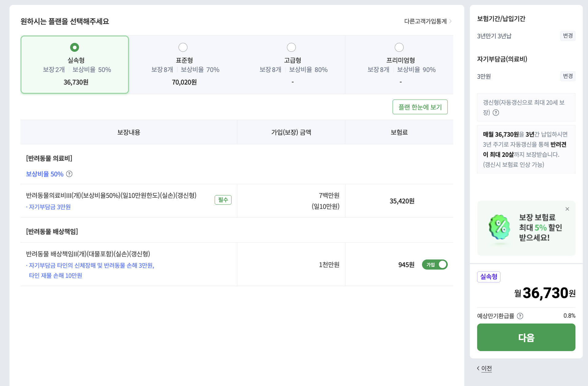Viewport: 588px width, 386px height.
Task: Select the 표준형 plan radio button
Action: point(183,47)
